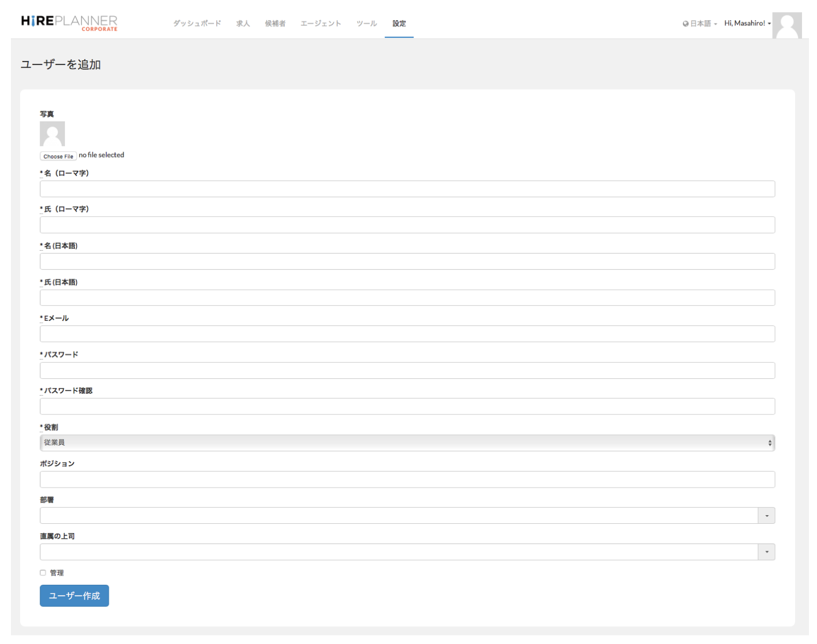
Task: Go to the ダッシュボード tab
Action: 197,24
